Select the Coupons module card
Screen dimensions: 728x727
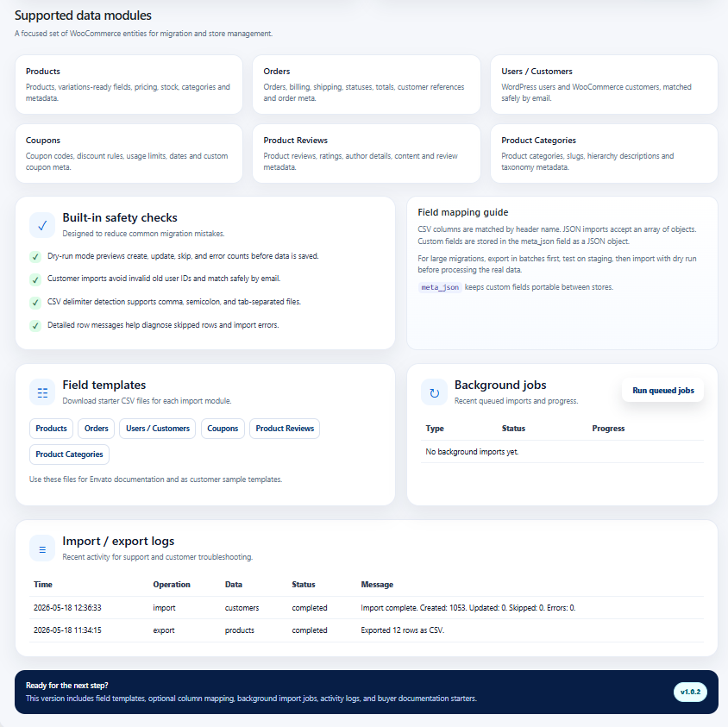pos(129,154)
